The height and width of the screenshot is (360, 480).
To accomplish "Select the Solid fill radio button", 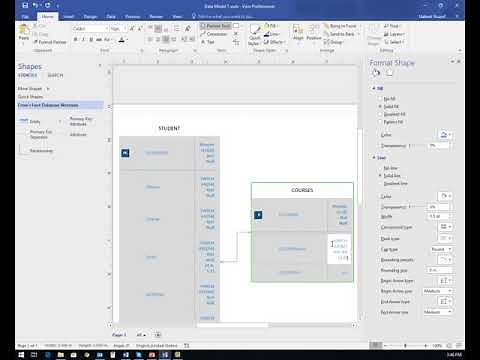I will tap(380, 106).
